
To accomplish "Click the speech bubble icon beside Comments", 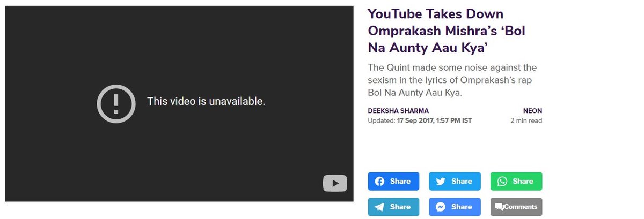I will (x=499, y=207).
